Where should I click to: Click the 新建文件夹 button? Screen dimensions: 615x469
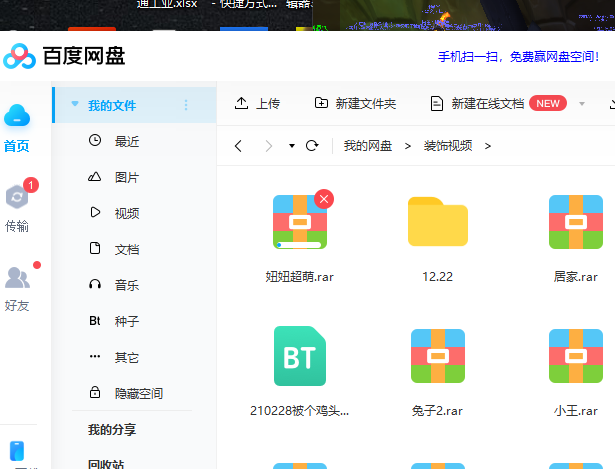(x=355, y=103)
